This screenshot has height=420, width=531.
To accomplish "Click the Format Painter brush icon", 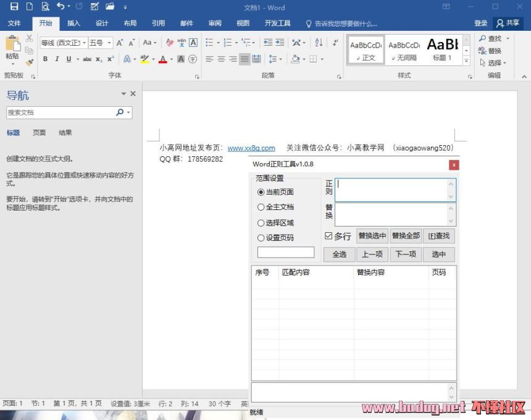I will point(29,62).
